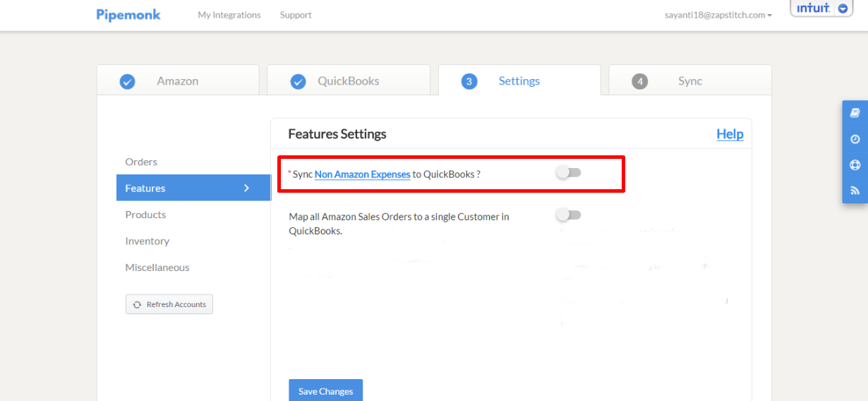Open the Help link
Image resolution: width=868 pixels, height=401 pixels.
[730, 134]
